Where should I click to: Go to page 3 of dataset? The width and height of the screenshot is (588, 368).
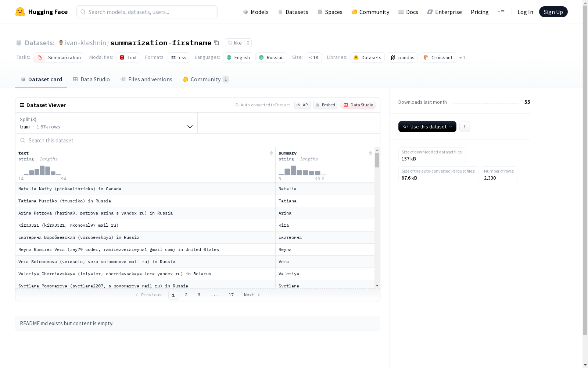tap(199, 295)
